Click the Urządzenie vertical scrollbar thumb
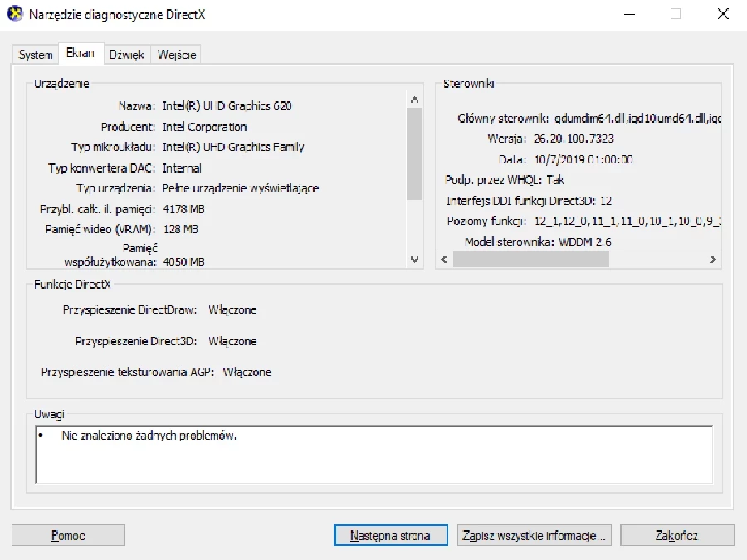The image size is (747, 560). coord(415,153)
